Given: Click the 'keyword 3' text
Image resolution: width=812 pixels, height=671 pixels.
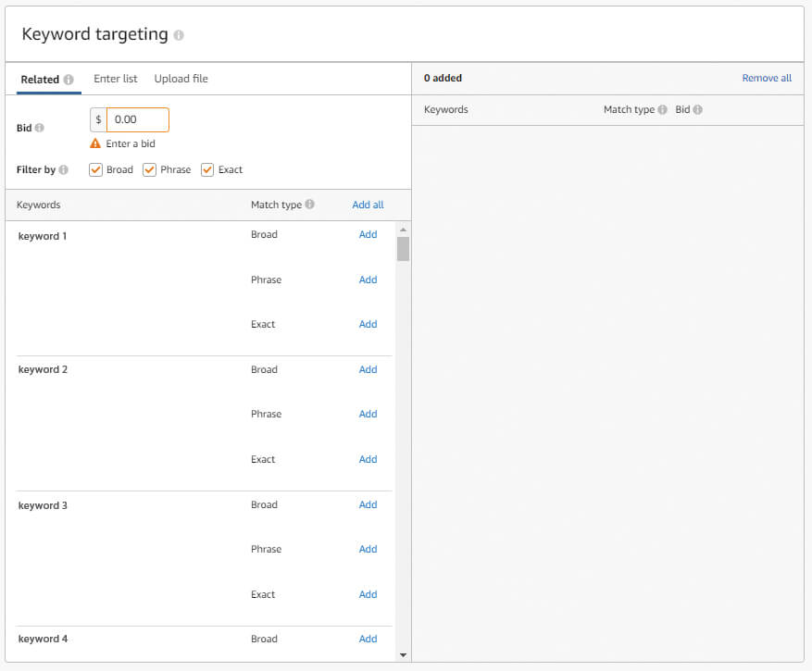Looking at the screenshot, I should (x=43, y=505).
